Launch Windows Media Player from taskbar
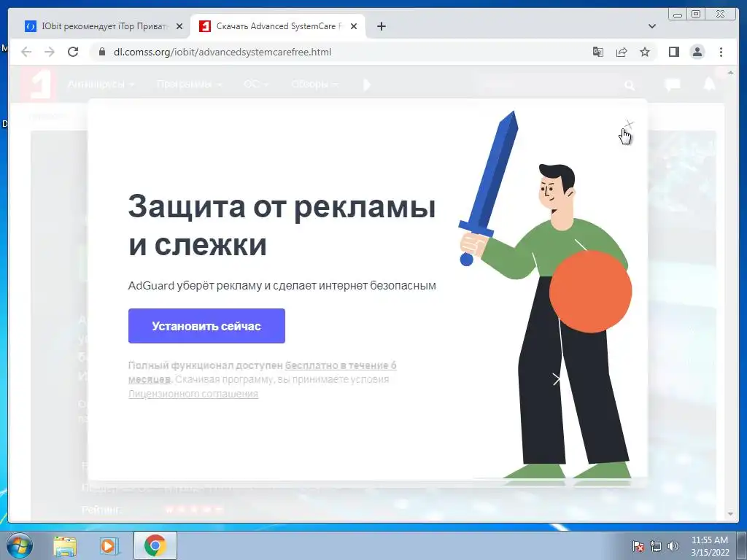Image resolution: width=747 pixels, height=560 pixels. [x=108, y=545]
